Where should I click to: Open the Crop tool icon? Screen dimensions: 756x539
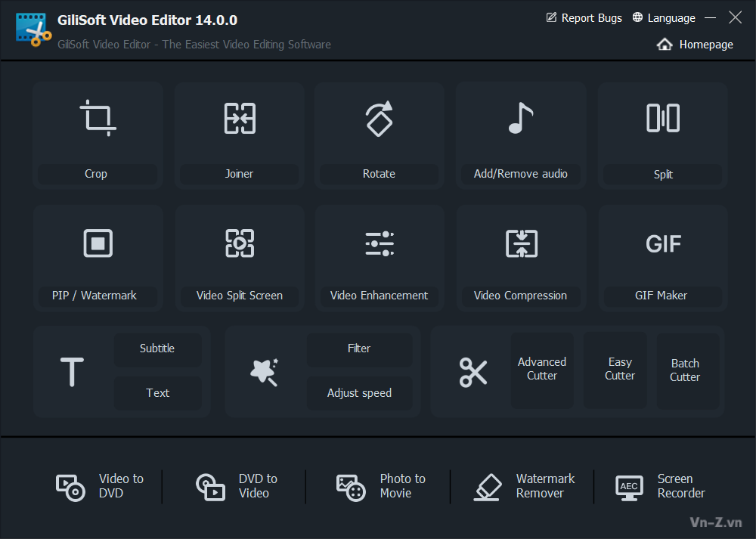point(98,119)
